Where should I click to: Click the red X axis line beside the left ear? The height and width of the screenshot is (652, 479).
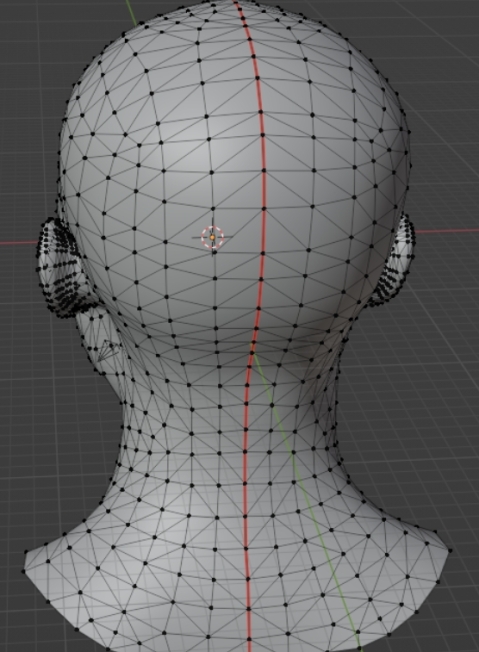tap(19, 242)
